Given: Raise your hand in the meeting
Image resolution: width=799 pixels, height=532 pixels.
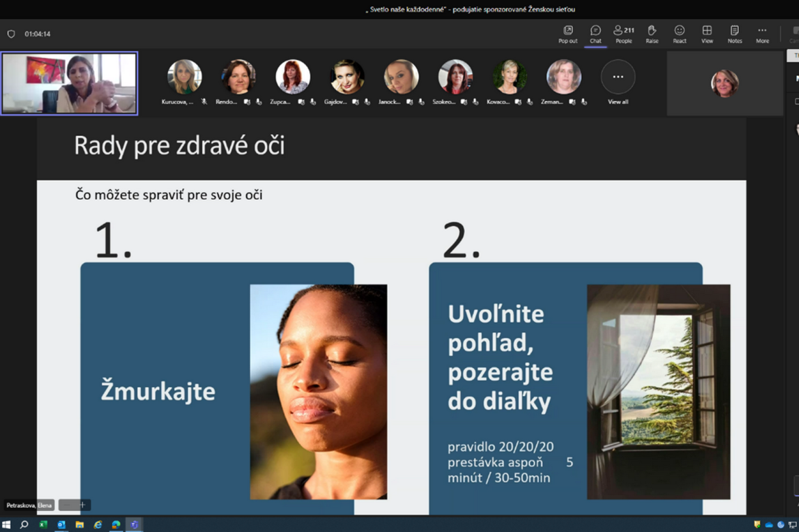Looking at the screenshot, I should click(x=651, y=34).
